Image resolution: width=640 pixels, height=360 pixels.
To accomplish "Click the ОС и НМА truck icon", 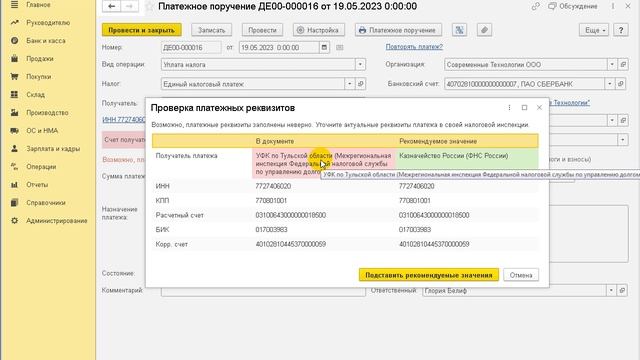I will coord(14,131).
